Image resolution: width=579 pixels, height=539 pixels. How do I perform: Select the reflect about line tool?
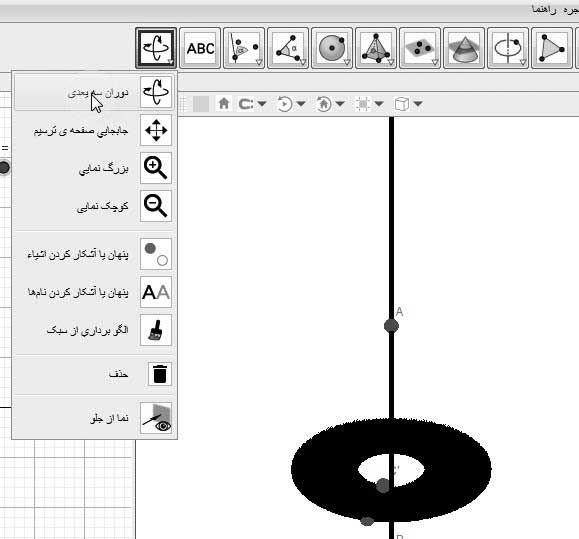244,48
